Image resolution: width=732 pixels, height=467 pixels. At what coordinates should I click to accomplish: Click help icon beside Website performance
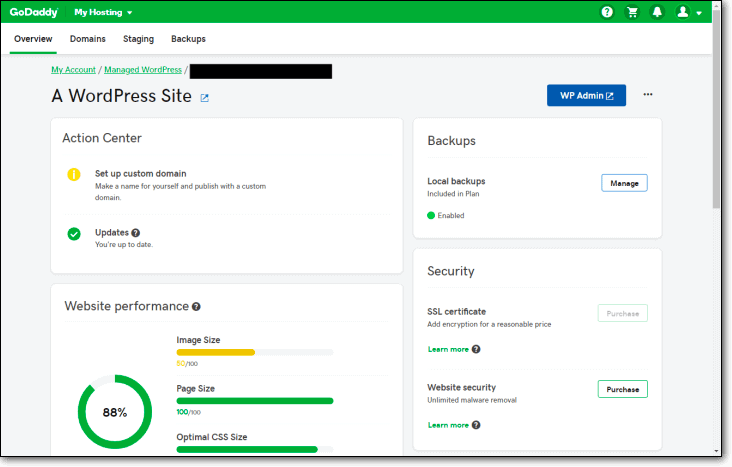tap(196, 307)
